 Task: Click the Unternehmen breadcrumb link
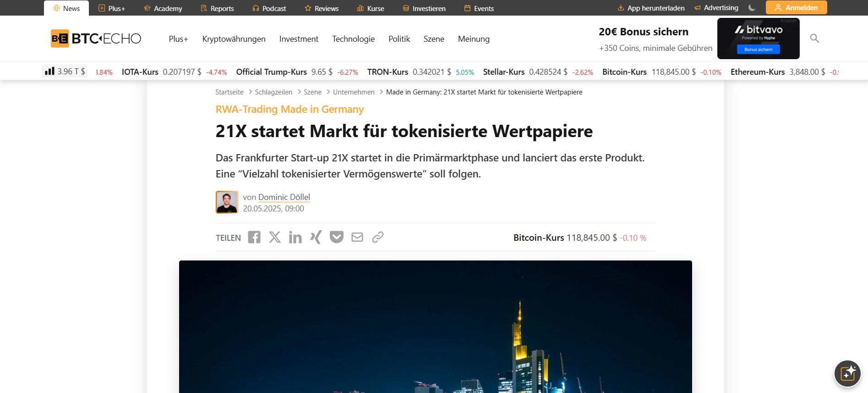point(354,92)
